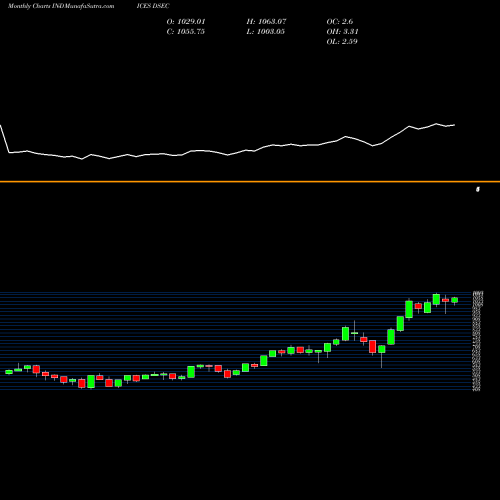Image resolution: width=500 pixels, height=500 pixels.
Task: Click the 'OL: 2.59' readout
Action: [342, 42]
